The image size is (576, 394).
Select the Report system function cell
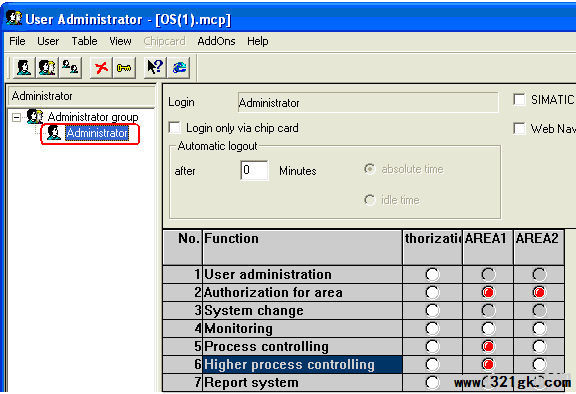[302, 382]
